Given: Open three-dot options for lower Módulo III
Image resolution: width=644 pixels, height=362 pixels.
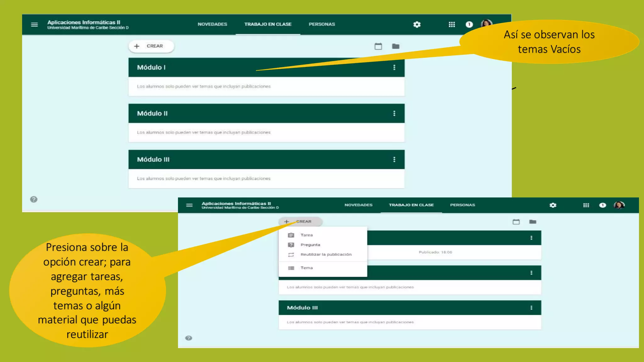Looking at the screenshot, I should click(x=531, y=308).
